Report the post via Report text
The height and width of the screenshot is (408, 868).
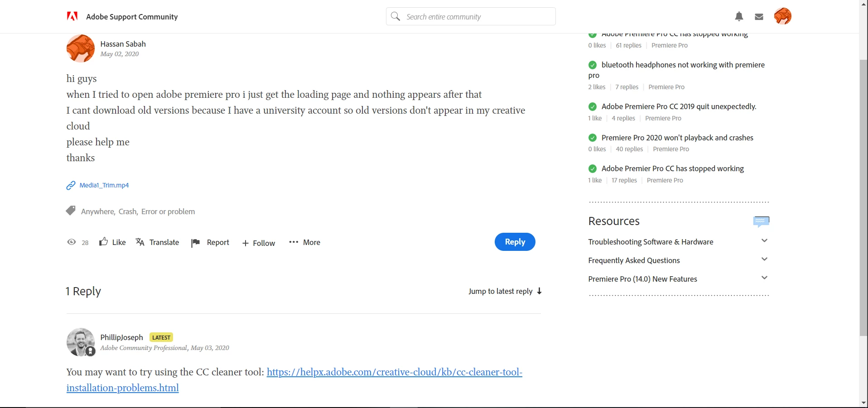point(218,242)
